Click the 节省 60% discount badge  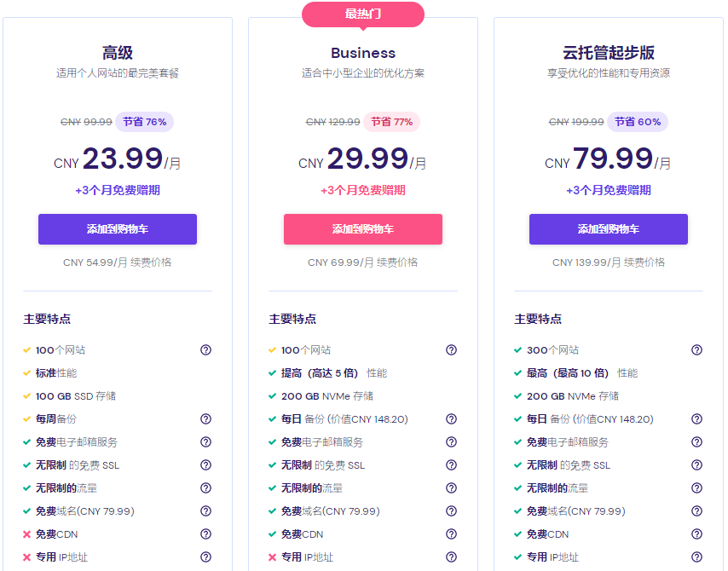[x=638, y=122]
